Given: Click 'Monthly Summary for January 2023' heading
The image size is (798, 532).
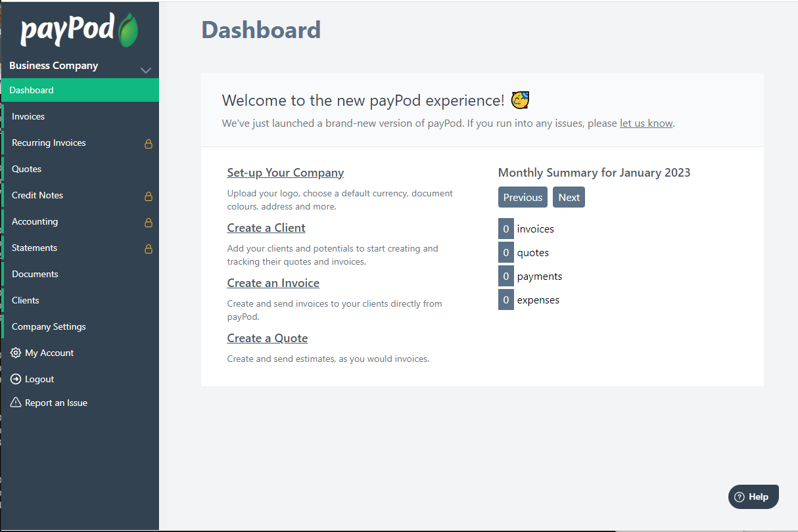Looking at the screenshot, I should coord(594,173).
